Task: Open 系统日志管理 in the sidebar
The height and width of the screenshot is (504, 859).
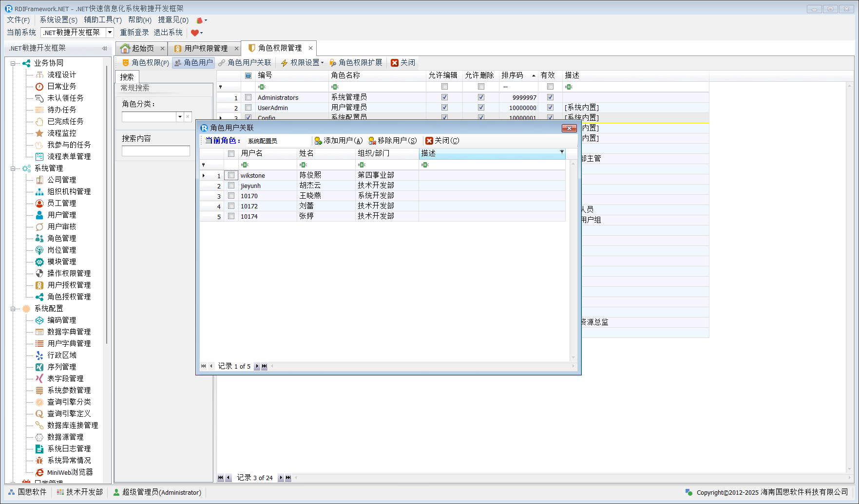Action: coord(69,448)
